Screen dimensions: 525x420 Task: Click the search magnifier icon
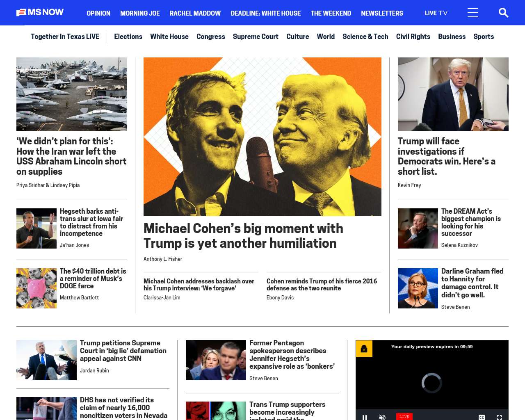pos(503,13)
